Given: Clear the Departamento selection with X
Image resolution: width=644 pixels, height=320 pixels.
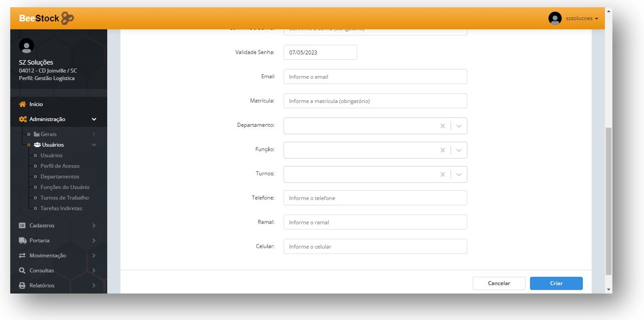Looking at the screenshot, I should [x=442, y=126].
